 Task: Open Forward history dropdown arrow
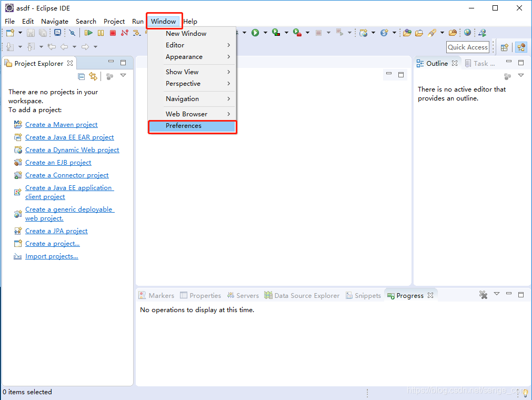95,47
